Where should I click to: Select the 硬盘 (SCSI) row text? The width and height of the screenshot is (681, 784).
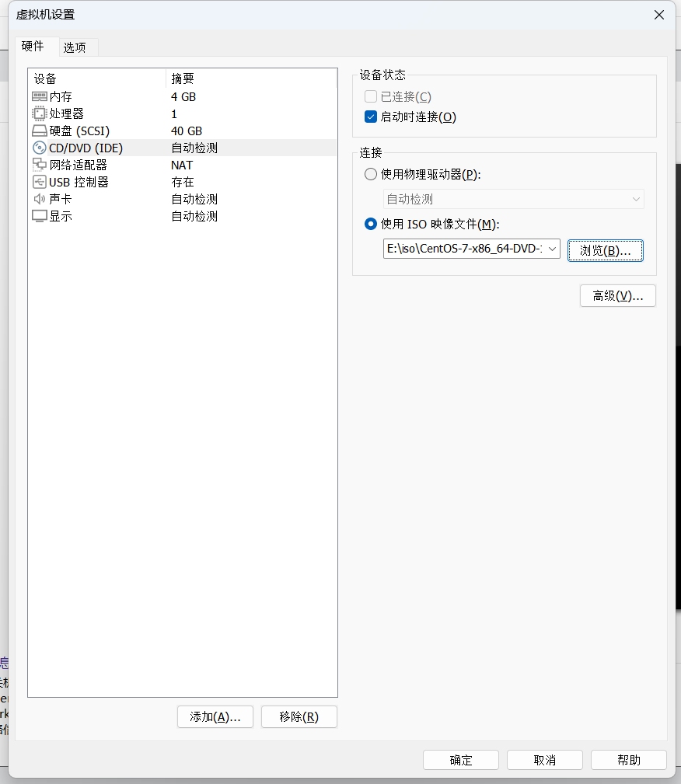tap(79, 131)
